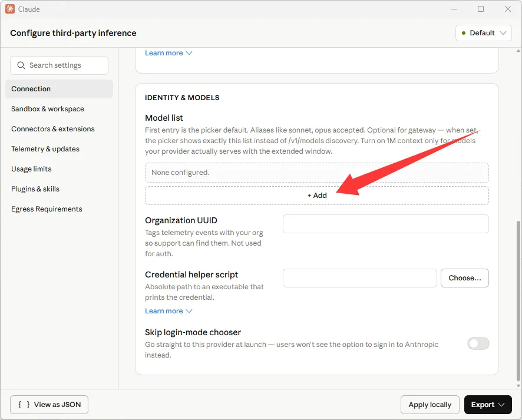
Task: Click the scrollbar down arrow
Action: 518,386
